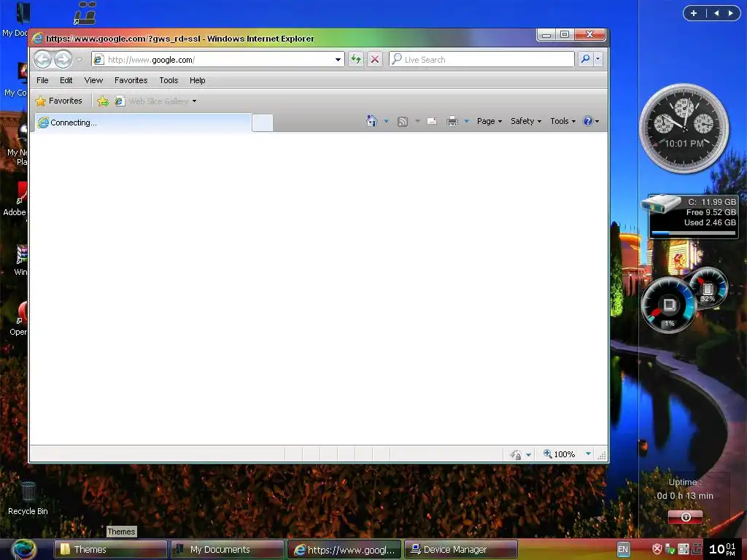Open the File menu
This screenshot has height=560, width=747.
(42, 80)
